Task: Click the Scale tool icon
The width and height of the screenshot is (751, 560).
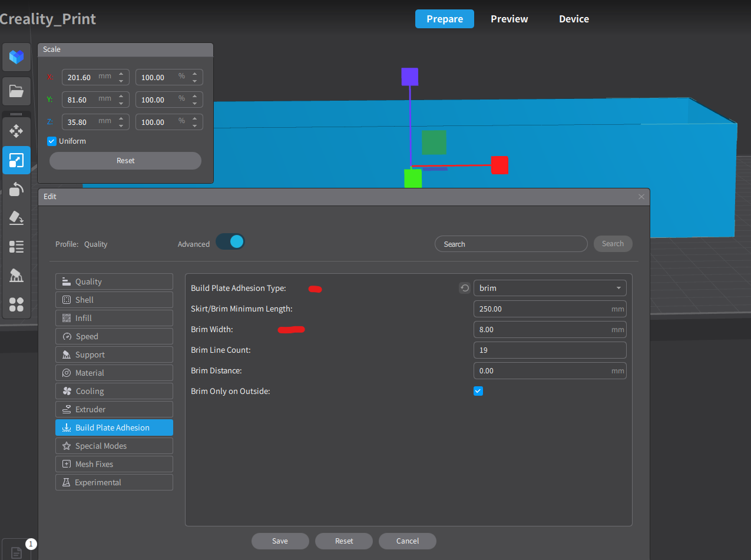Action: 16,160
